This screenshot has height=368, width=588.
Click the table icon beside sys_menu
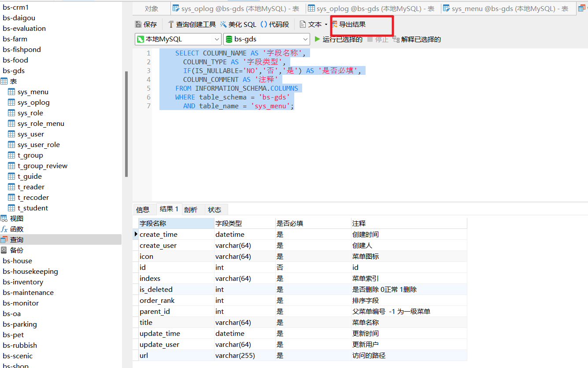12,92
